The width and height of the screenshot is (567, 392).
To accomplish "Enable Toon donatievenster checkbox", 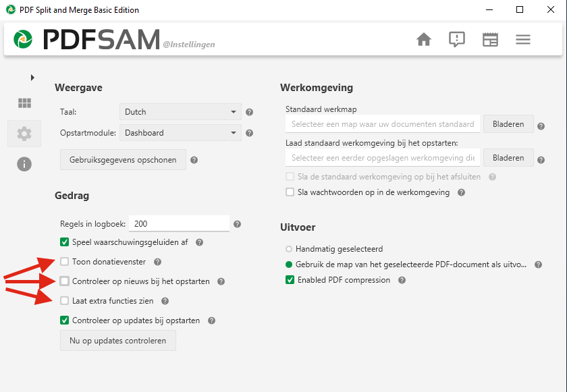I will coord(65,262).
